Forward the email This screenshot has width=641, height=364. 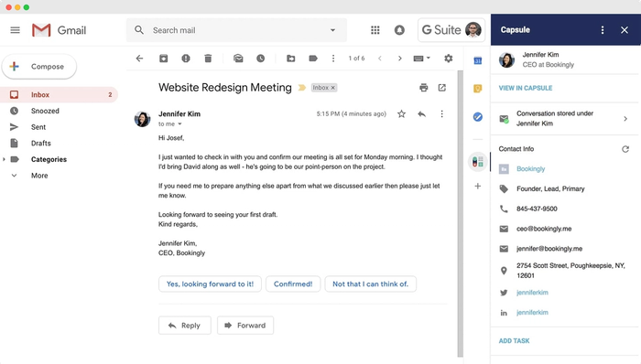(245, 326)
